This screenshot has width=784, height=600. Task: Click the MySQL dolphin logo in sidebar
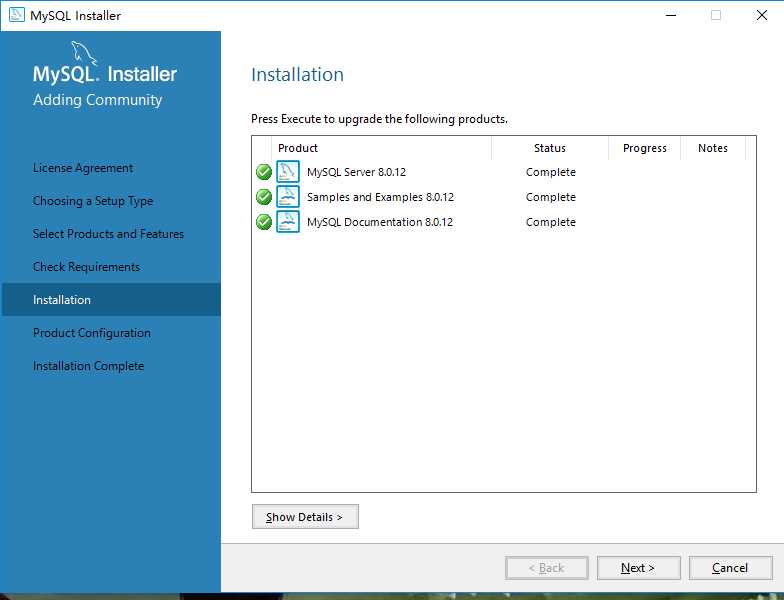coord(84,52)
